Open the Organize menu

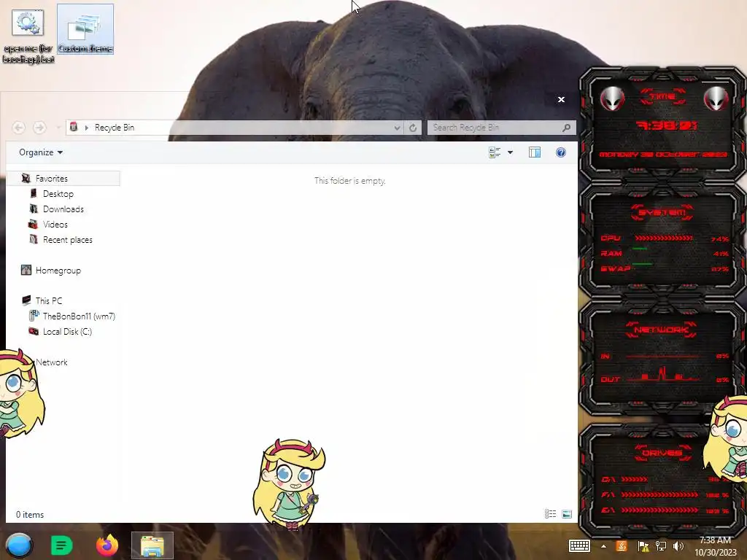41,152
